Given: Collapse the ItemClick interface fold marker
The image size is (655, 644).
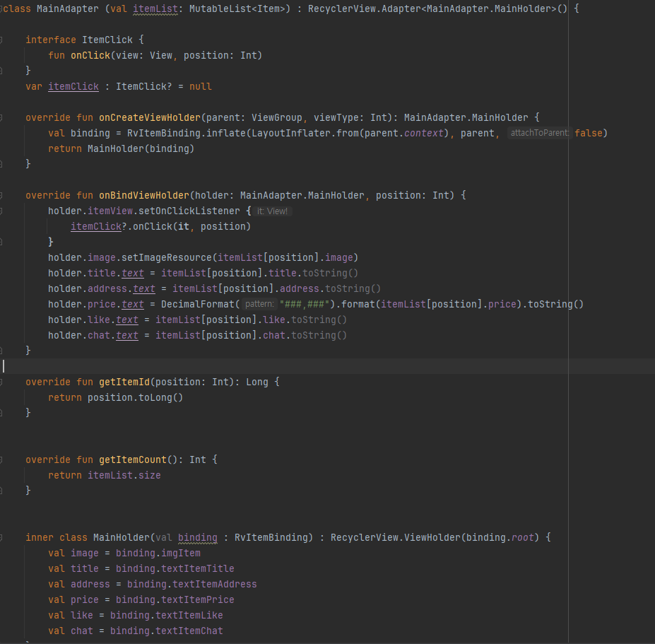Looking at the screenshot, I should click(x=1, y=40).
